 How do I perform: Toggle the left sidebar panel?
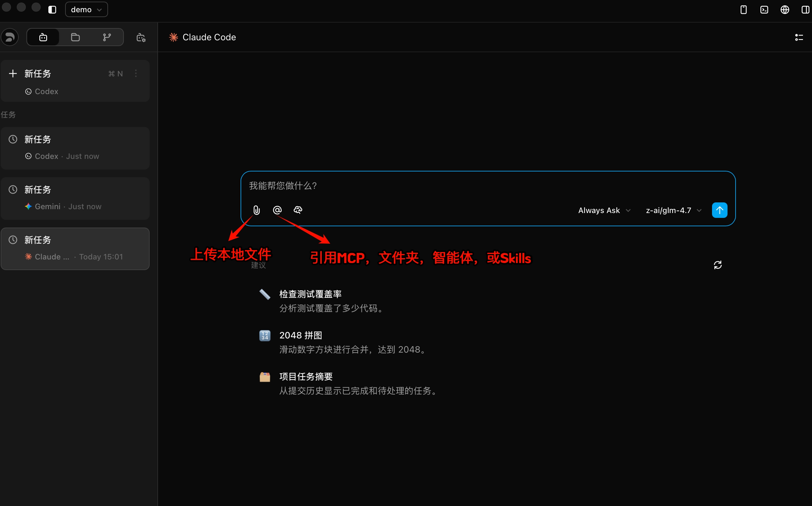(x=52, y=9)
